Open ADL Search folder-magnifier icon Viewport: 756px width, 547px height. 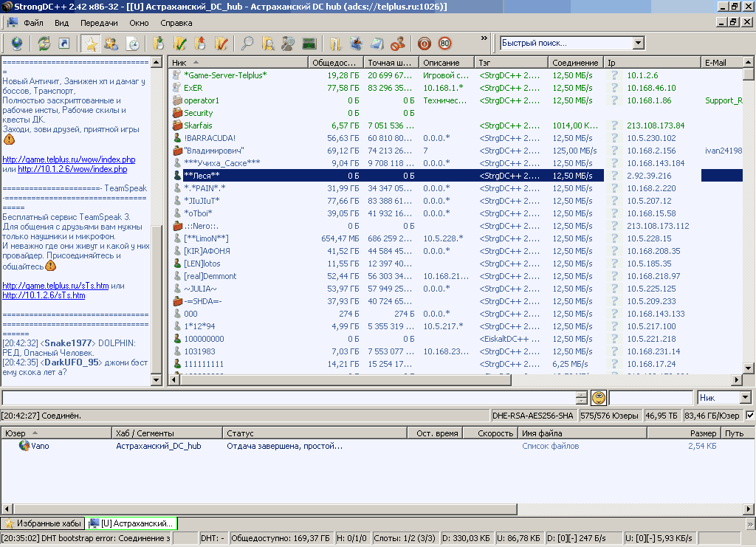coord(268,44)
